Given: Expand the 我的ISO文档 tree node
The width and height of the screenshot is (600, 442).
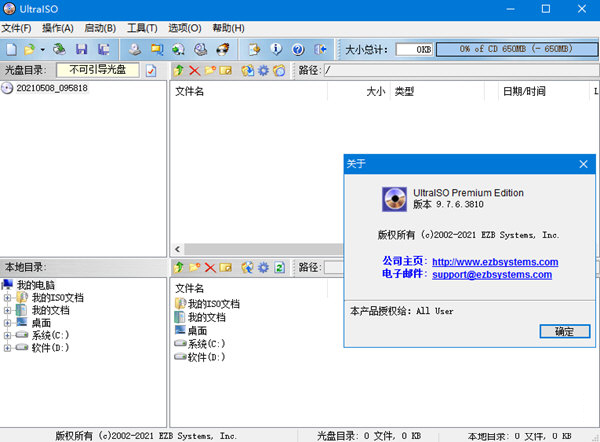Looking at the screenshot, I should coord(8,297).
